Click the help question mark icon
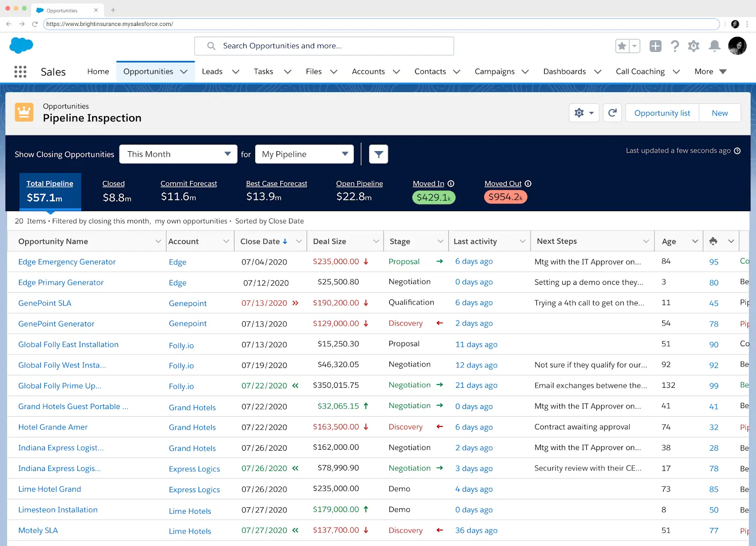The image size is (756, 546). pyautogui.click(x=675, y=46)
